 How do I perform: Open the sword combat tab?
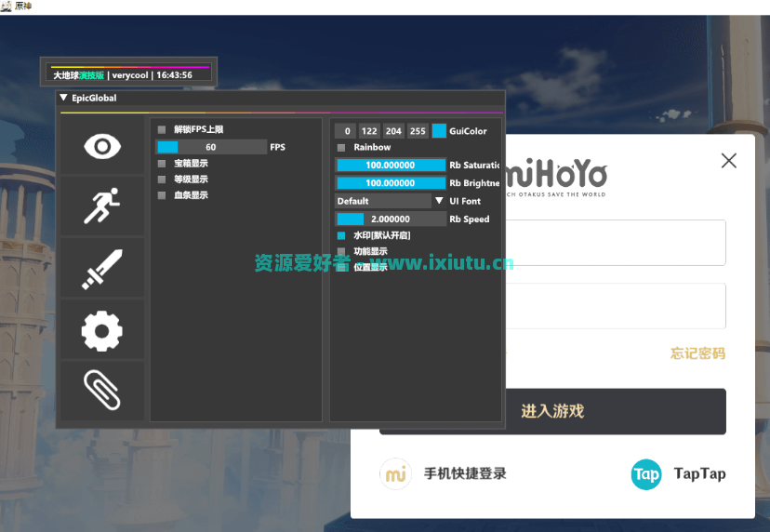tap(102, 268)
